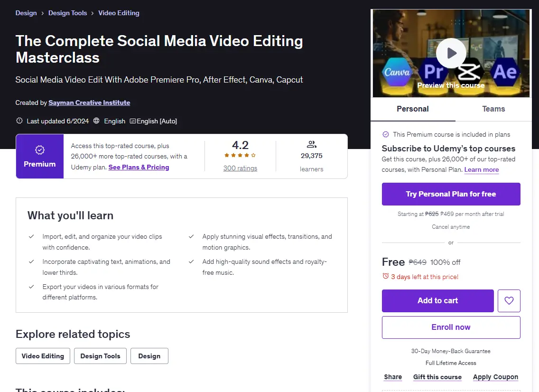The width and height of the screenshot is (539, 392).
Task: Click the After Effects logo in preview
Action: [505, 72]
